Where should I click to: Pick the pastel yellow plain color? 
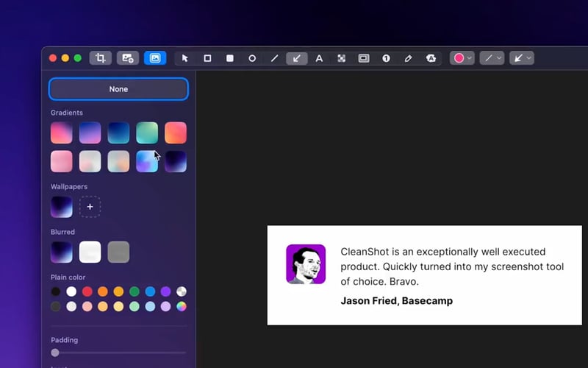(118, 306)
